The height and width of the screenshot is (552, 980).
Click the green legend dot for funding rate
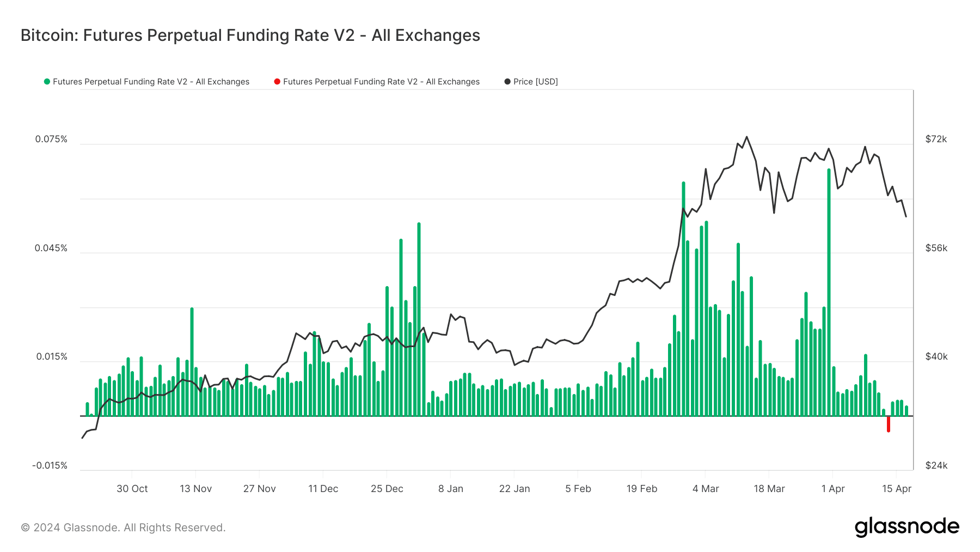click(47, 82)
